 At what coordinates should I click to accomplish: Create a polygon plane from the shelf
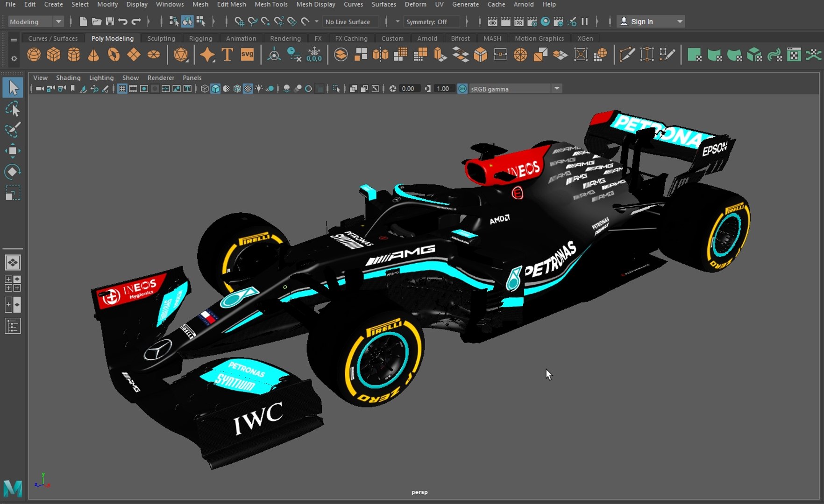point(134,55)
